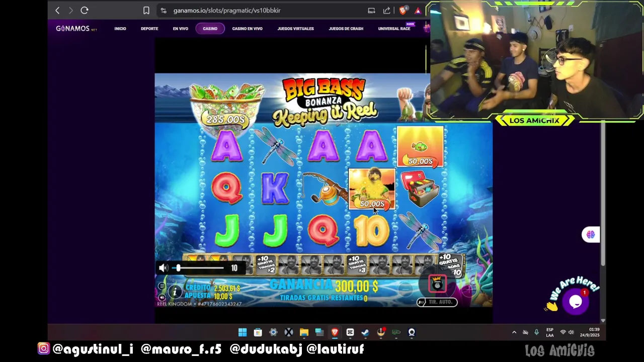Open Brave Shields lion icon
Screen dimensions: 644x362
pos(403,10)
